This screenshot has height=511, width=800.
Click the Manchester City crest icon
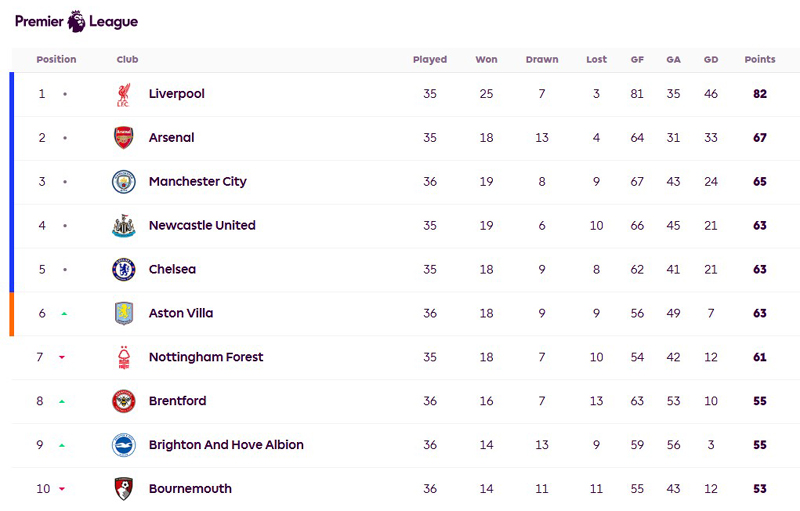[x=123, y=182]
